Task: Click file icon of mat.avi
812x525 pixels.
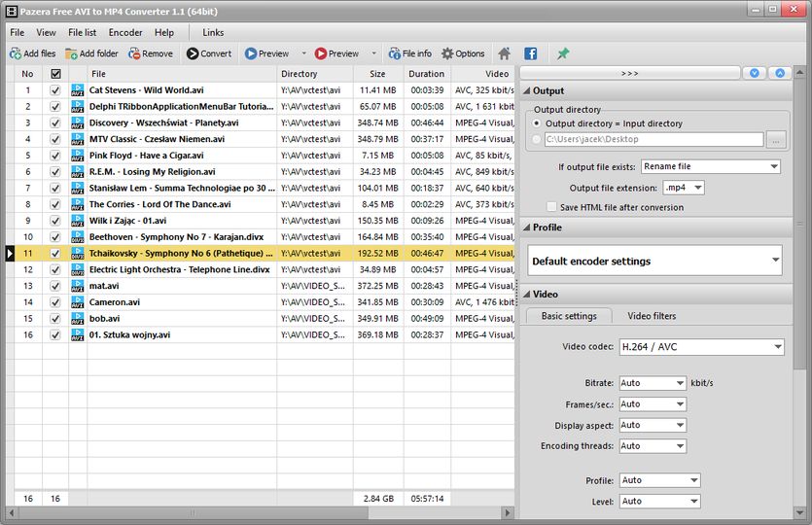Action: point(77,286)
